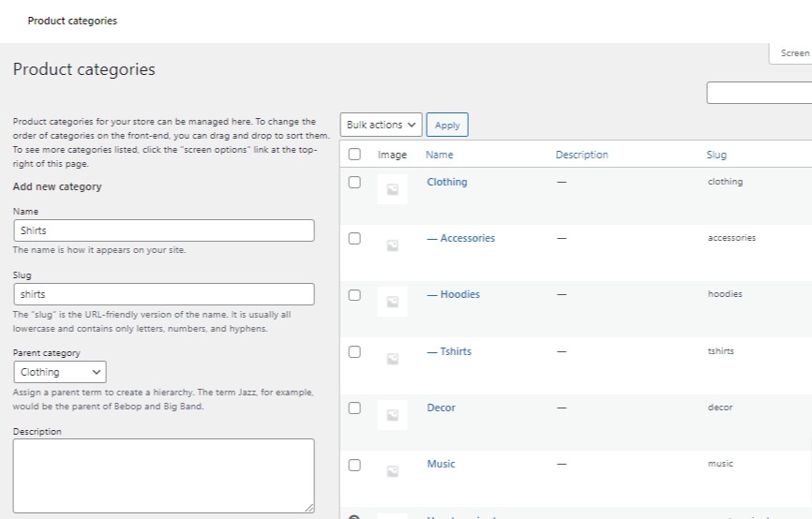Check the box for Clothing category
This screenshot has height=519, width=812.
point(354,183)
